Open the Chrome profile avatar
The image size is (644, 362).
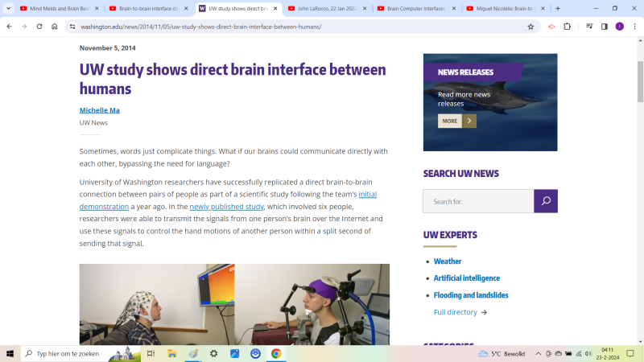coord(619,27)
